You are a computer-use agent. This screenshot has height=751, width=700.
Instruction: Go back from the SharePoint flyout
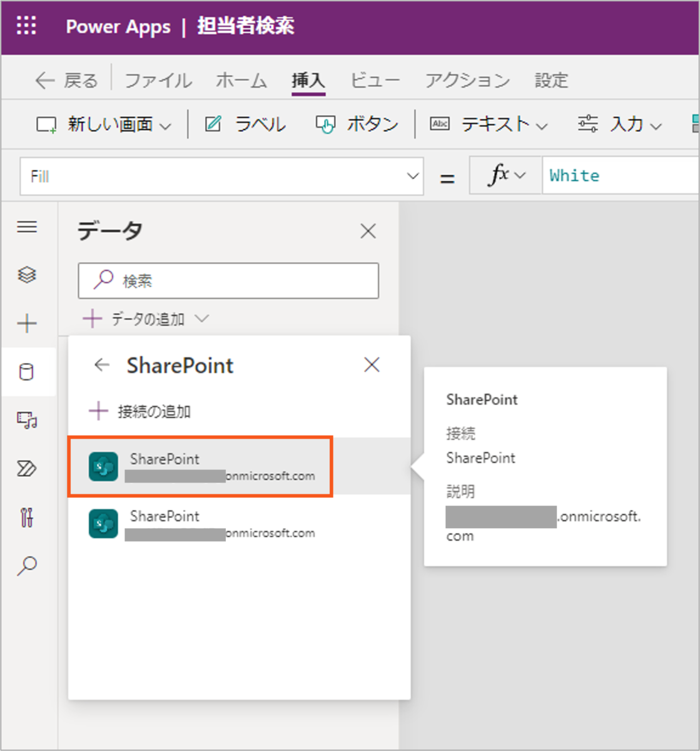click(x=101, y=365)
